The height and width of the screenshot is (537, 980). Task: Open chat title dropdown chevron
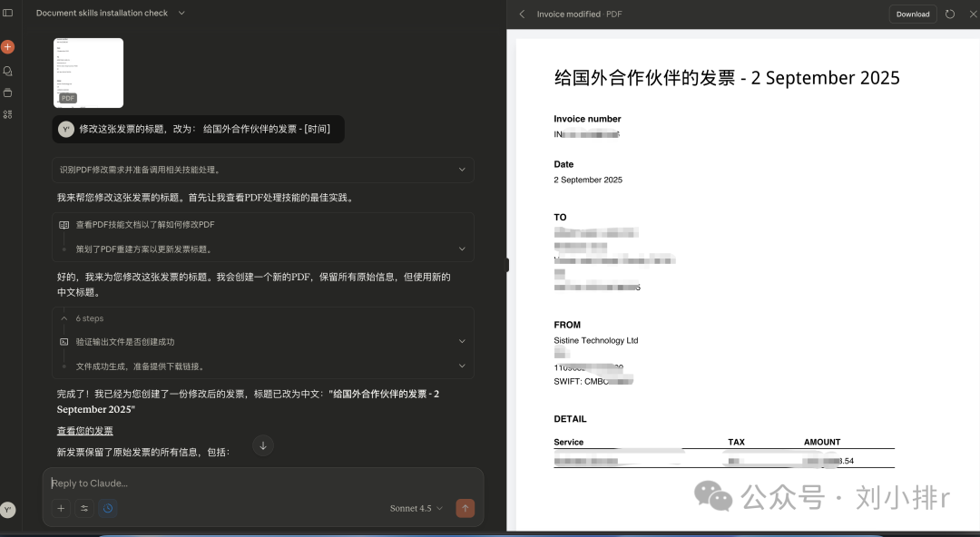[181, 13]
